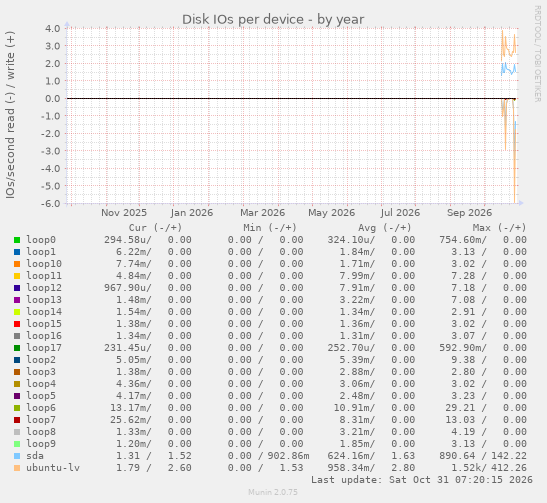Click the 'Min (-/+)' column header
The height and width of the screenshot is (503, 547).
coord(270,228)
